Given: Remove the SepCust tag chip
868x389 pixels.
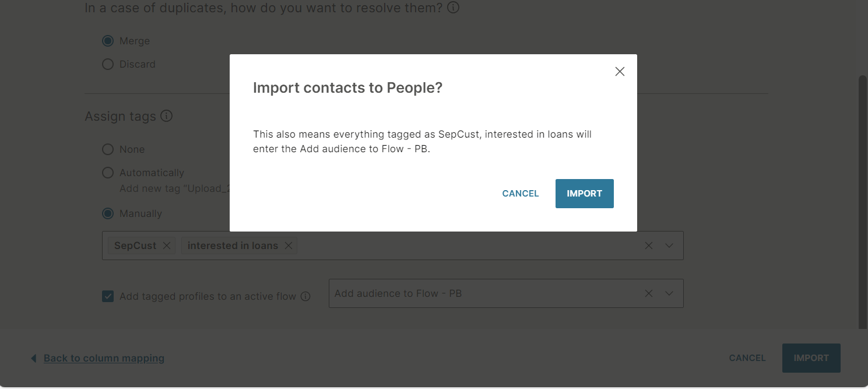Looking at the screenshot, I should pyautogui.click(x=167, y=246).
